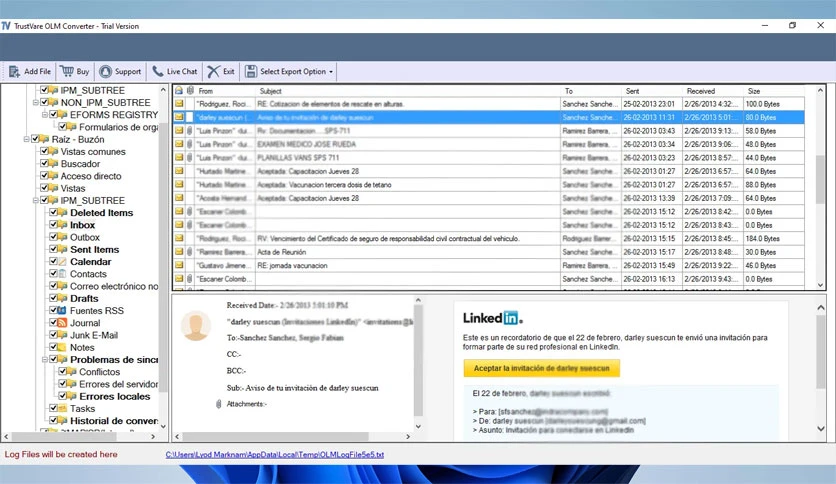Image resolution: width=836 pixels, height=484 pixels.
Task: Open the OLMLogFile5e5.txt log file link
Action: [x=275, y=455]
